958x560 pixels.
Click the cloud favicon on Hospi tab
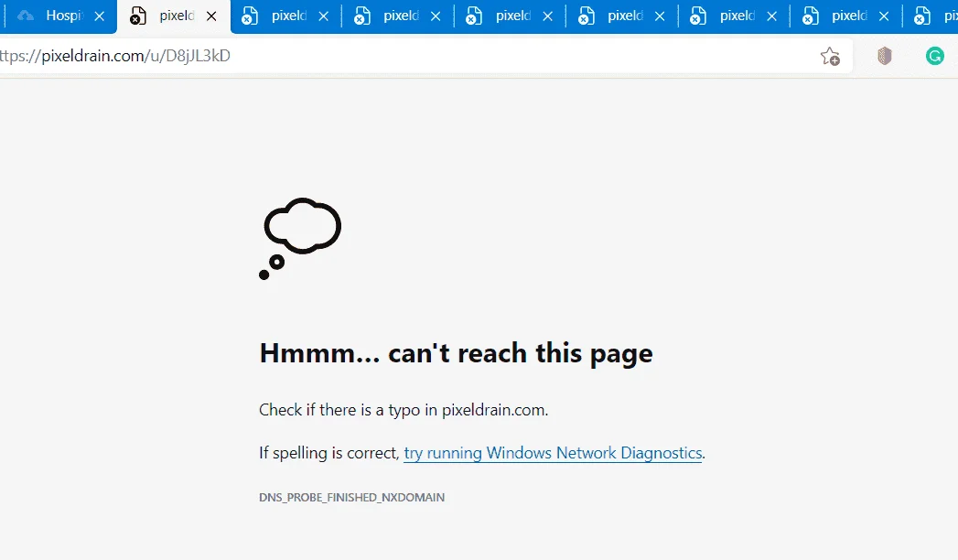[26, 16]
